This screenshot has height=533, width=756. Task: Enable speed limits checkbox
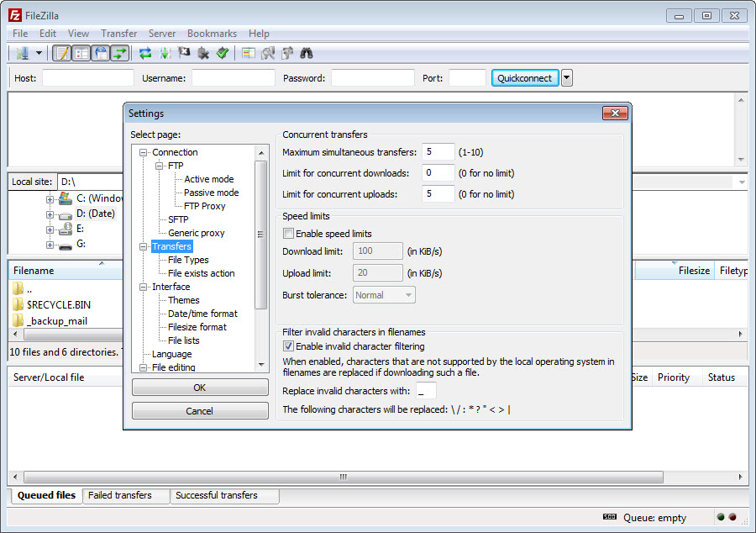click(288, 234)
